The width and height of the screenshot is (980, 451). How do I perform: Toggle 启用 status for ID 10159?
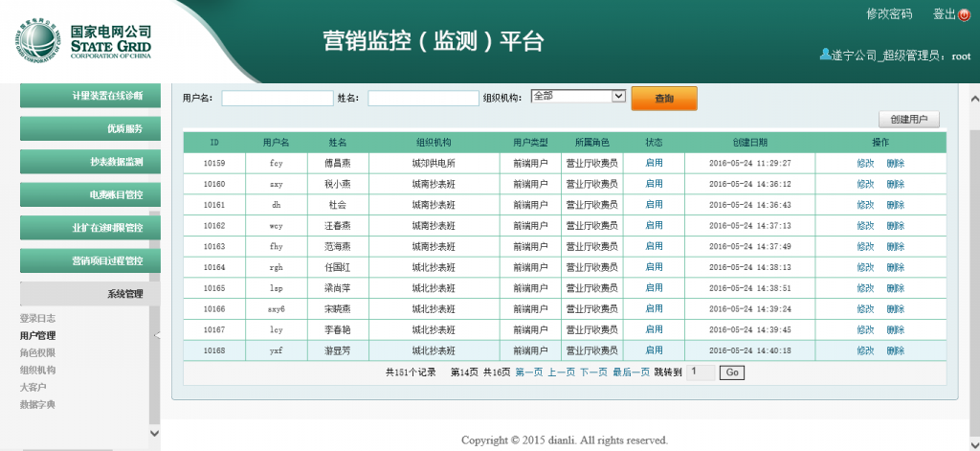[x=654, y=163]
